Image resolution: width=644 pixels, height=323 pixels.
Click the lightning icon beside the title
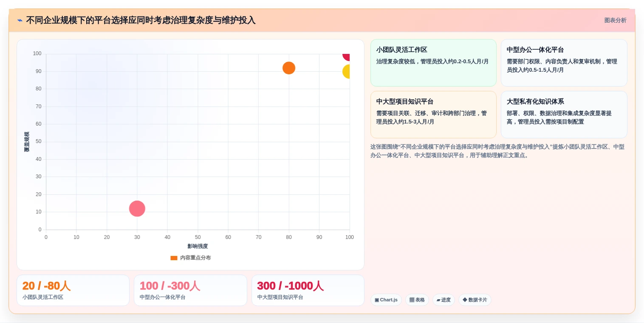tap(20, 20)
